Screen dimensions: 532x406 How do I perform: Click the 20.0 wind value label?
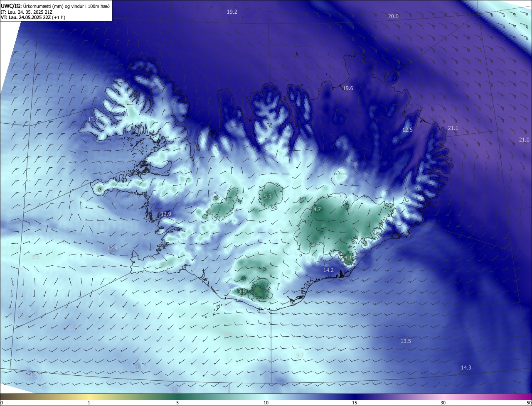click(x=393, y=17)
